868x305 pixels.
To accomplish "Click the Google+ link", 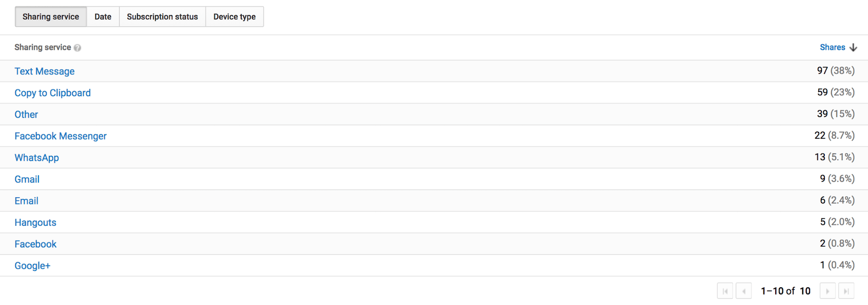I will pos(32,266).
